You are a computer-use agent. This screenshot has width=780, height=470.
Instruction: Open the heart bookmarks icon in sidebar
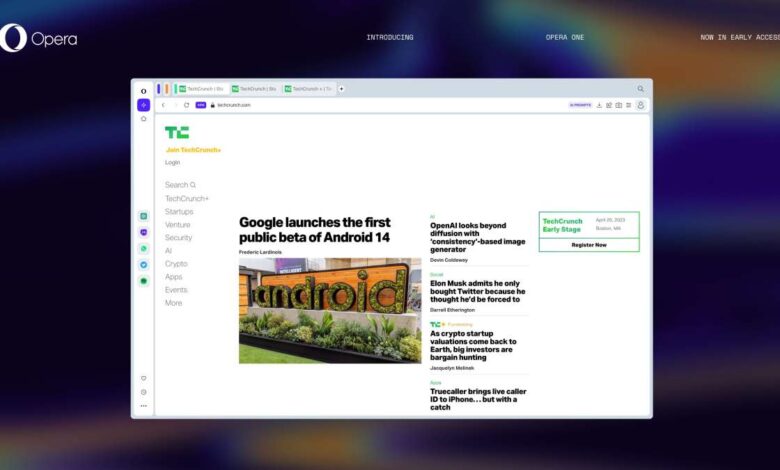(143, 378)
